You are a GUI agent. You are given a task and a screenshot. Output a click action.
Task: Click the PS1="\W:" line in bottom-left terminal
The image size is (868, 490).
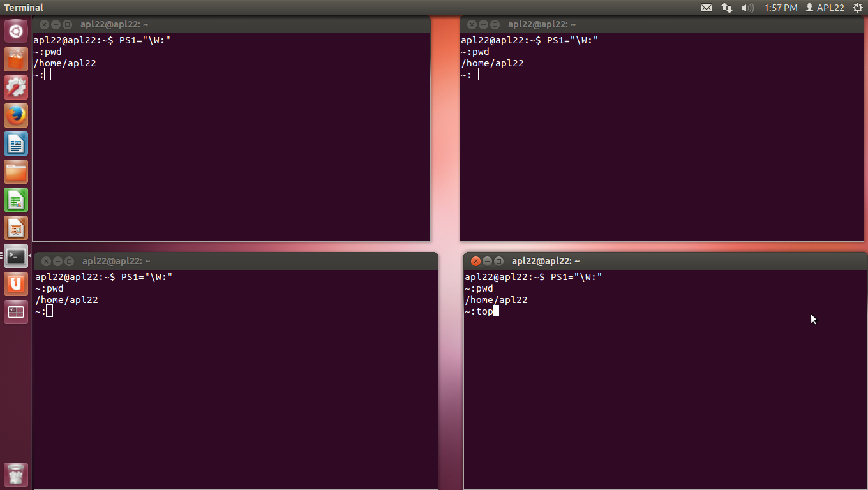tap(104, 277)
